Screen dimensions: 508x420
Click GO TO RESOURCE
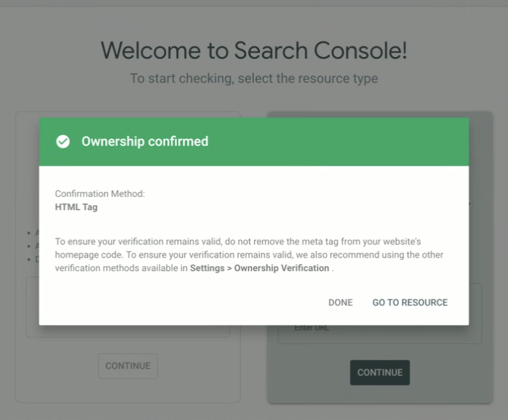click(x=410, y=302)
